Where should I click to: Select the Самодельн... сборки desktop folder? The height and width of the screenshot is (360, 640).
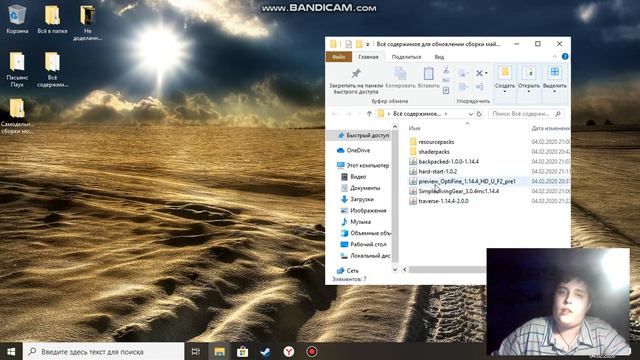coord(17,116)
